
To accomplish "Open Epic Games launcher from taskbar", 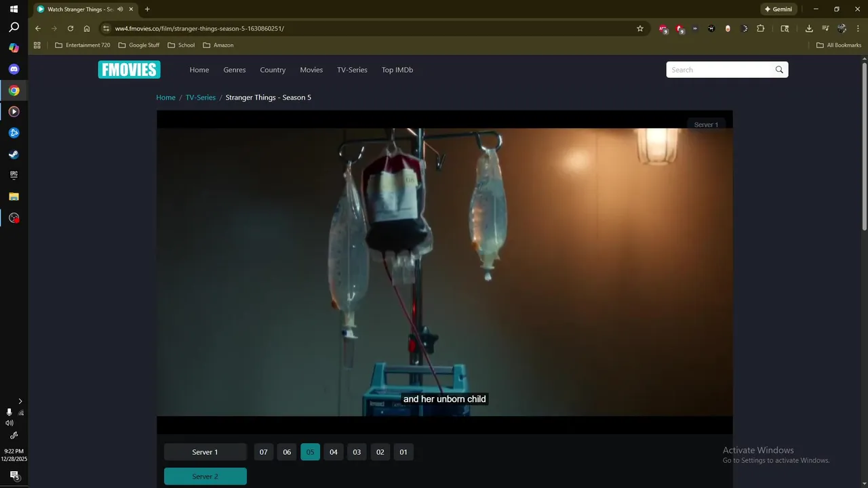I will (14, 175).
